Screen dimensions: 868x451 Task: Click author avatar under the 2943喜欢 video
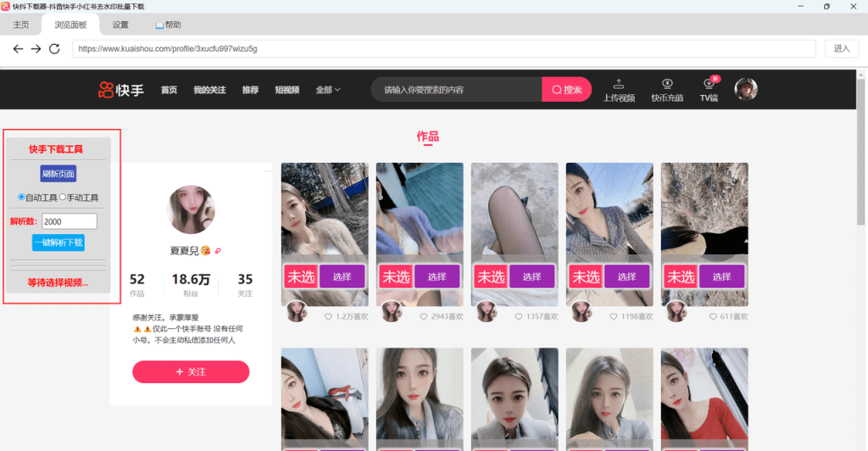pyautogui.click(x=392, y=312)
